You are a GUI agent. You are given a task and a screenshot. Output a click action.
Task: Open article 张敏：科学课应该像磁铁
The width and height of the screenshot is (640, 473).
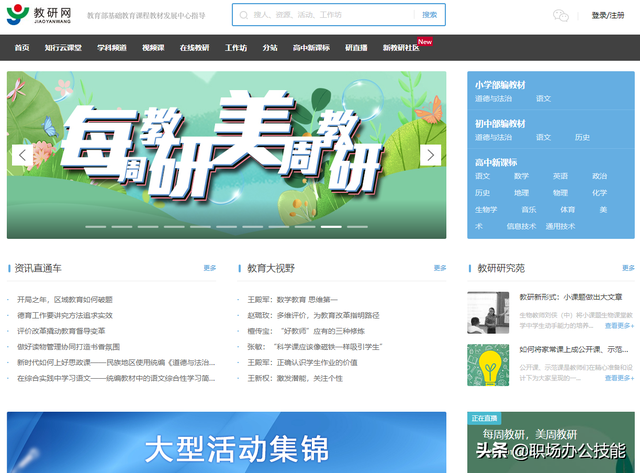(315, 347)
